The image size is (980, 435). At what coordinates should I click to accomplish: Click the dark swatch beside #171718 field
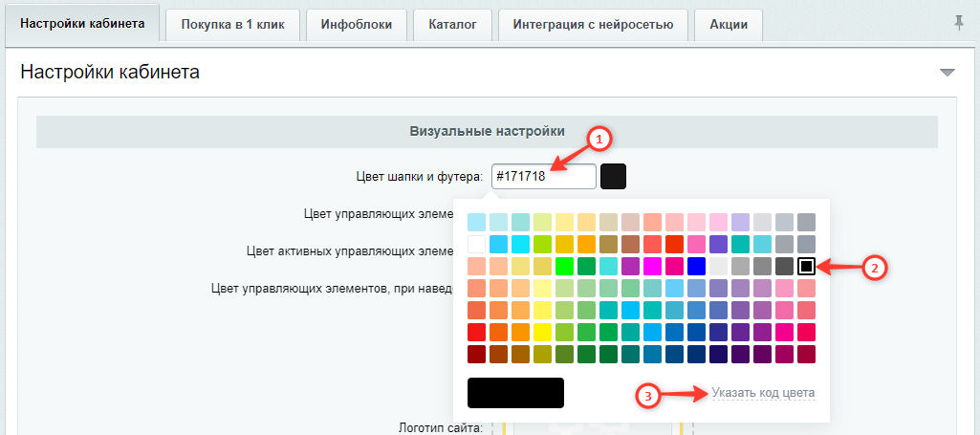pos(613,177)
